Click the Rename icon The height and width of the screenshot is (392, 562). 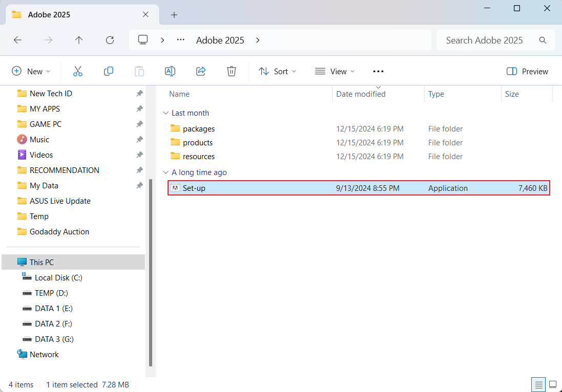(170, 71)
